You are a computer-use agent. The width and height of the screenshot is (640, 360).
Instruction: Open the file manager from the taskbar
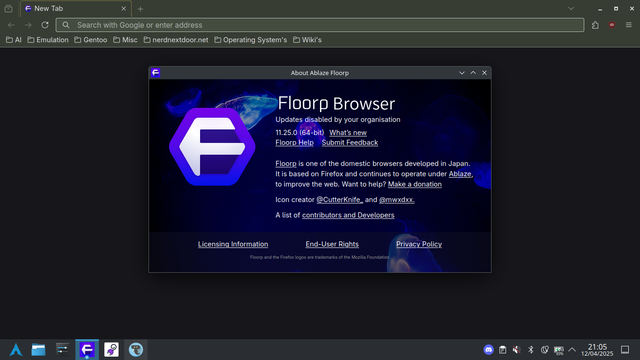[x=38, y=350]
